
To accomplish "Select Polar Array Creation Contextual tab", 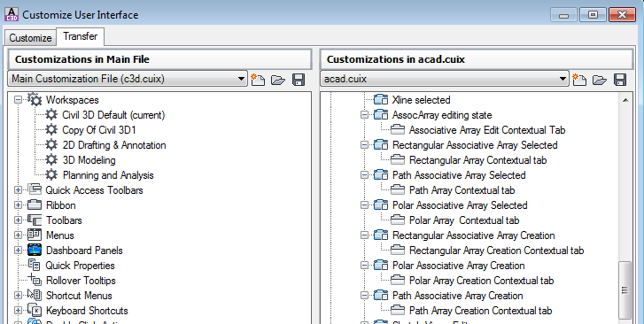I will coord(481,281).
